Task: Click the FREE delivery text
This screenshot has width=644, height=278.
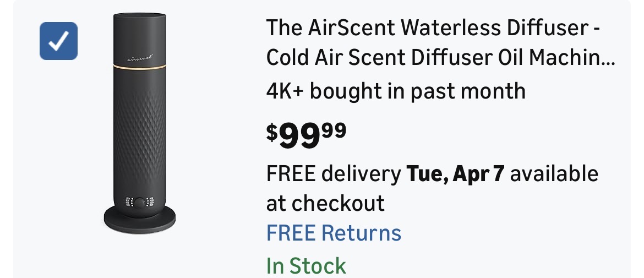Action: click(x=334, y=174)
